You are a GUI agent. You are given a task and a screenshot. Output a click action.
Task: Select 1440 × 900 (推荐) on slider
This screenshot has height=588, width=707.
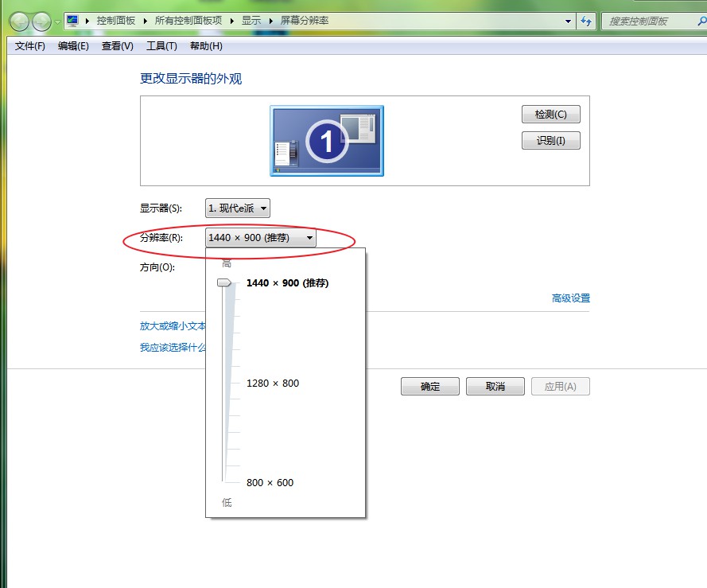pos(287,283)
